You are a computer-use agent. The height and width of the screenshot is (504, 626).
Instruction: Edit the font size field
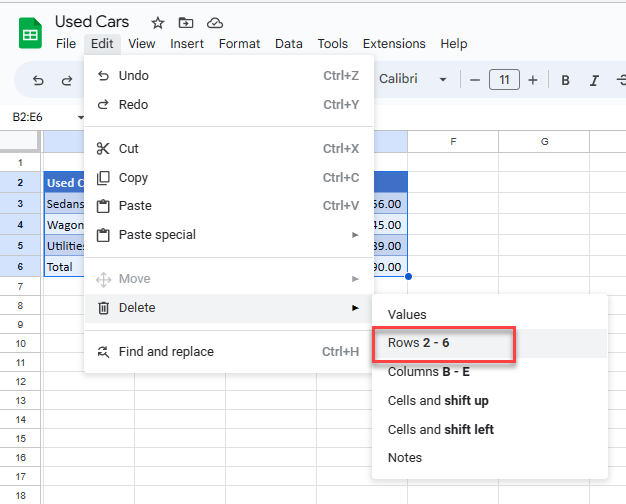coord(504,80)
